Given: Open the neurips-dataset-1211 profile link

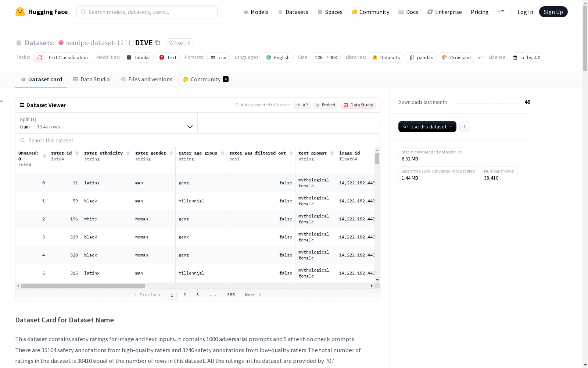Looking at the screenshot, I should [98, 43].
